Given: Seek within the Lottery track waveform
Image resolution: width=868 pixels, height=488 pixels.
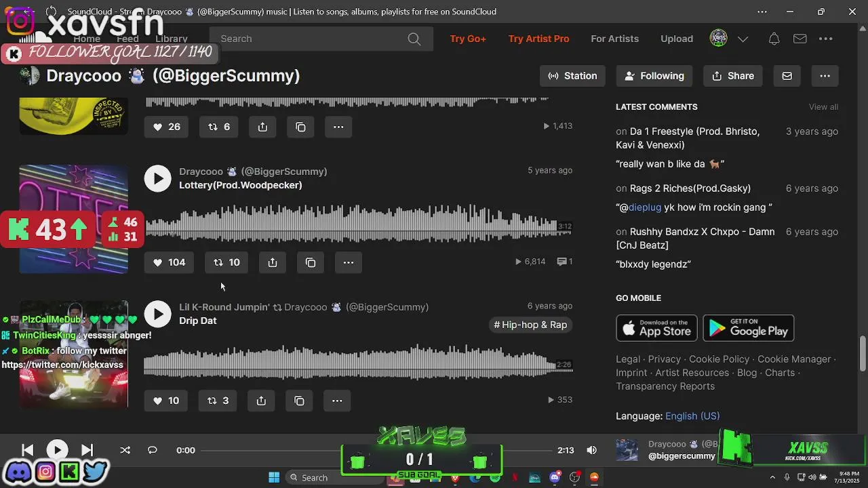Looking at the screenshot, I should tap(359, 226).
